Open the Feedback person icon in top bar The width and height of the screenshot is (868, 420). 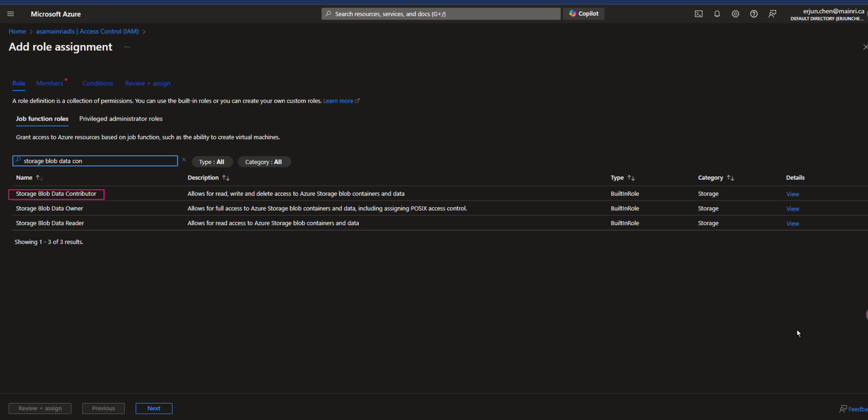[772, 14]
